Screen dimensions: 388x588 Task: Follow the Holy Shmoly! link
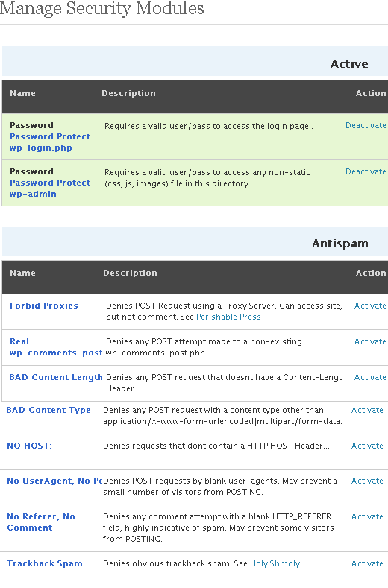[276, 563]
